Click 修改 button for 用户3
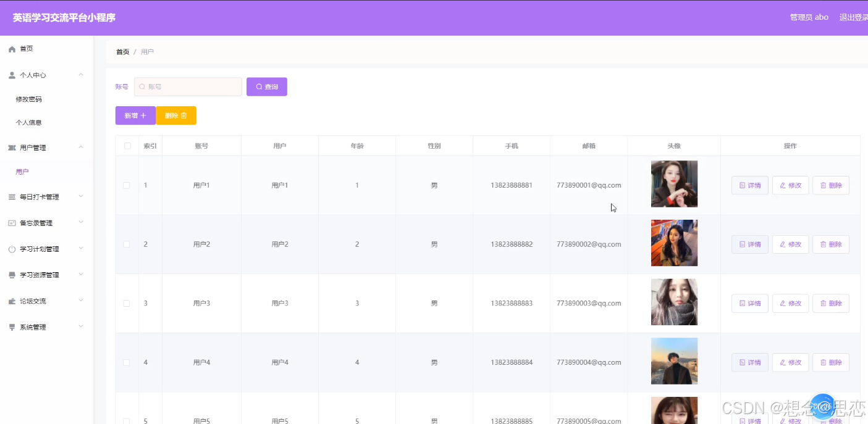The image size is (868, 424). (790, 304)
